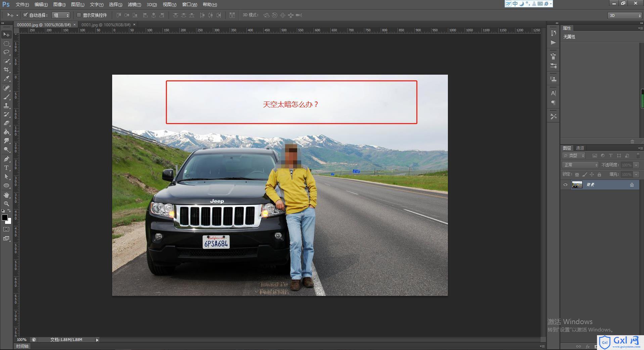Select the Path Selection tool
Viewport: 644px width, 350px height.
[6, 177]
